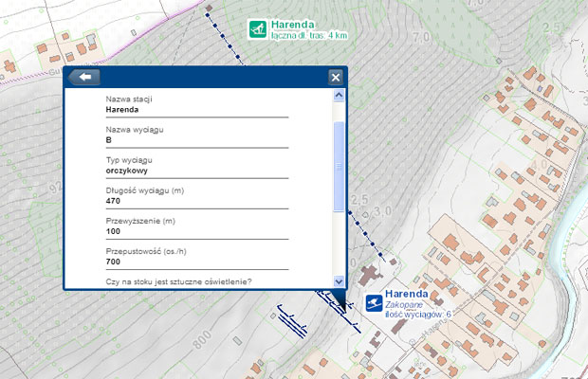Select the capacity value '700'
588x379 pixels.
[113, 262]
